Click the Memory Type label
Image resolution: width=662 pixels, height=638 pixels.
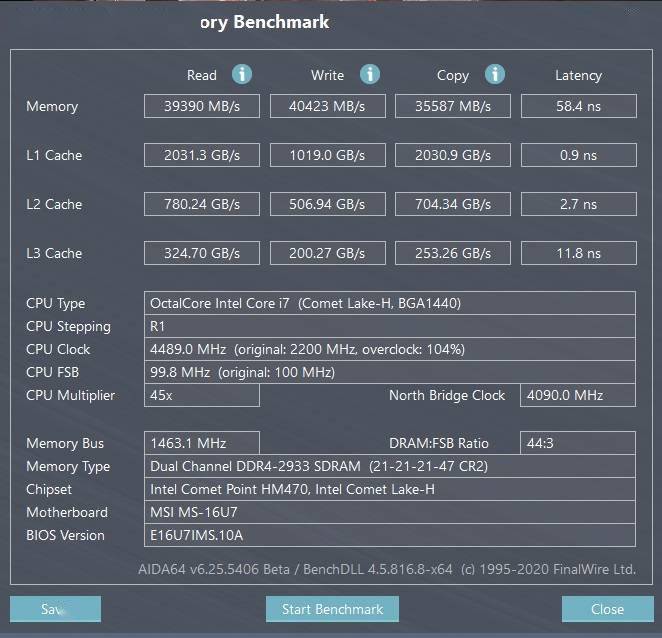68,467
